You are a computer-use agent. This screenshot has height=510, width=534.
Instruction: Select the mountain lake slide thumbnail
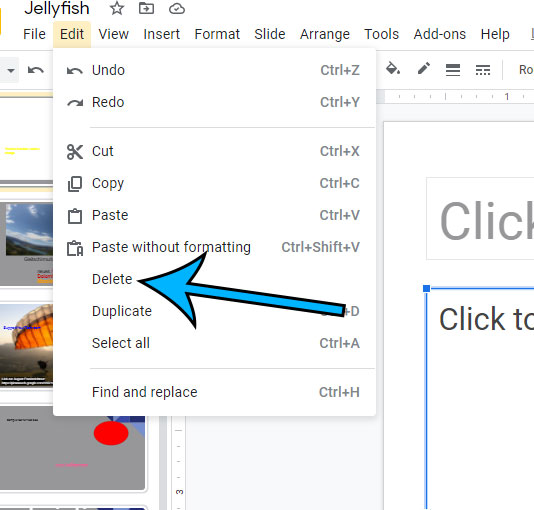[x=27, y=243]
